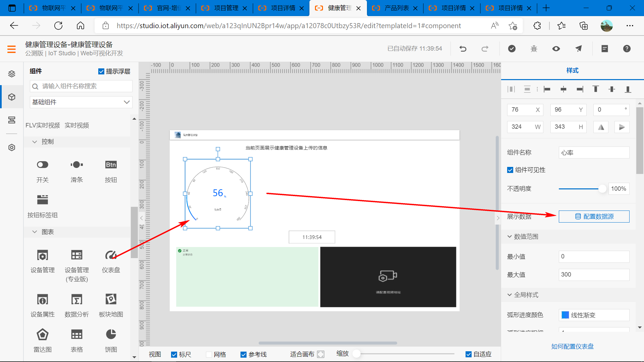
Task: Switch to the 产品列表 browser tab
Action: 396,8
